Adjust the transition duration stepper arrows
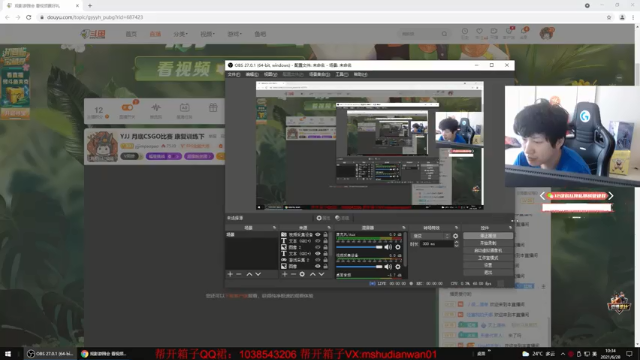Viewport: 640px width, 360px height. [456, 244]
